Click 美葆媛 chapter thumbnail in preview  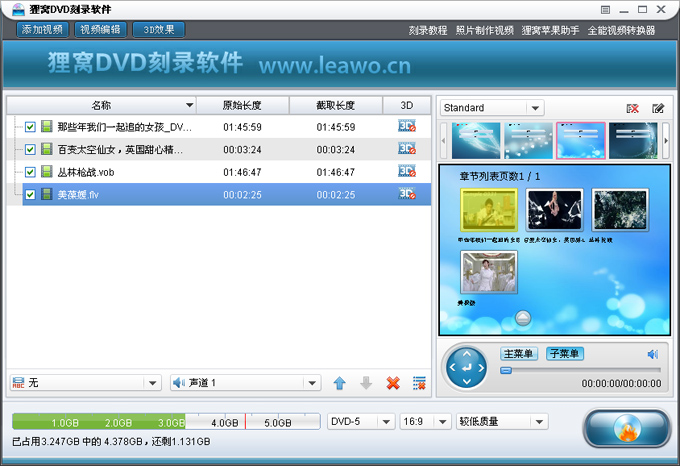489,272
